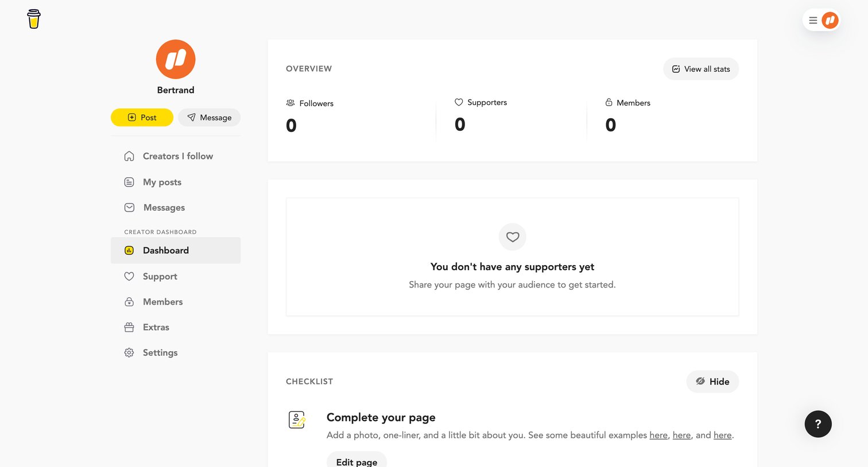Open the help question mark button
This screenshot has width=868, height=467.
(x=818, y=424)
